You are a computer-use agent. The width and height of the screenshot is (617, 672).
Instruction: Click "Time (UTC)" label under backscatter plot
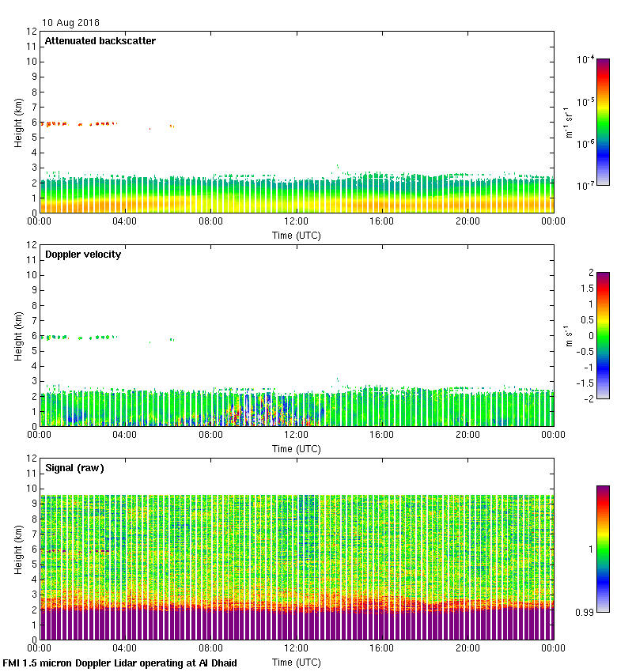297,236
